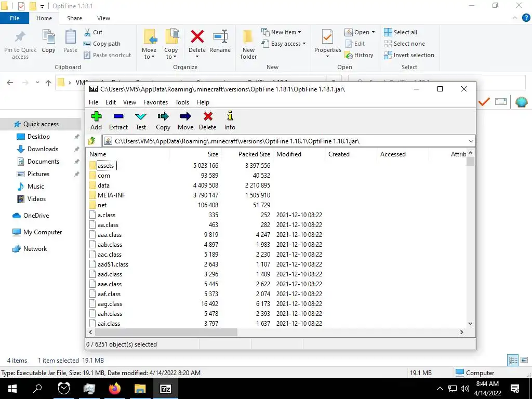Click Select all in ribbon
This screenshot has height=399, width=532.
(401, 32)
